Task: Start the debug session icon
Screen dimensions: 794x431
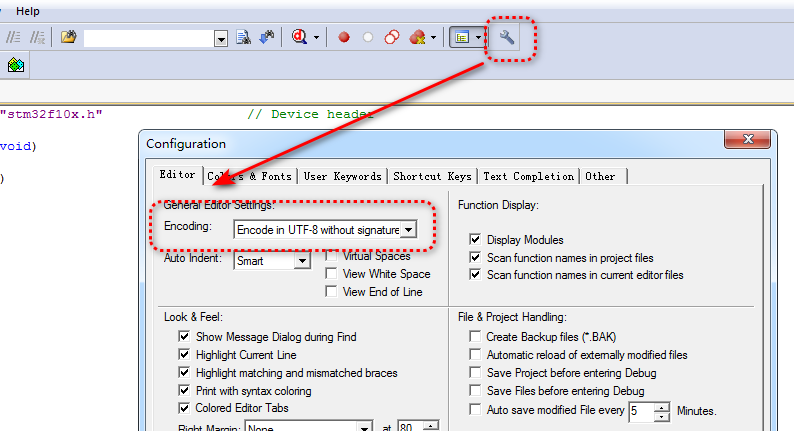Action: tap(299, 37)
